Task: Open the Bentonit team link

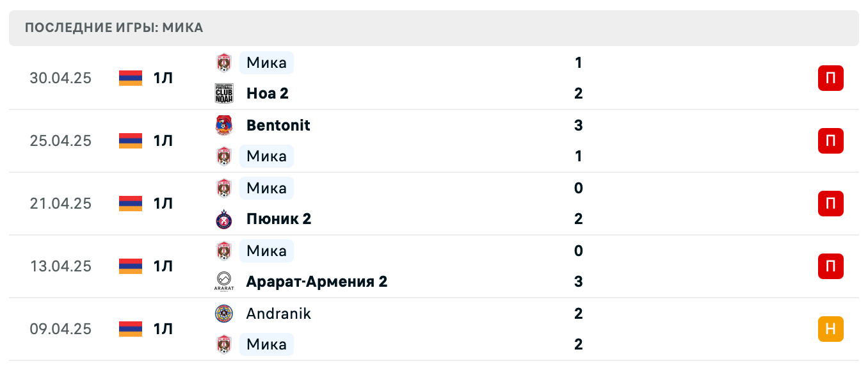Action: [x=278, y=125]
